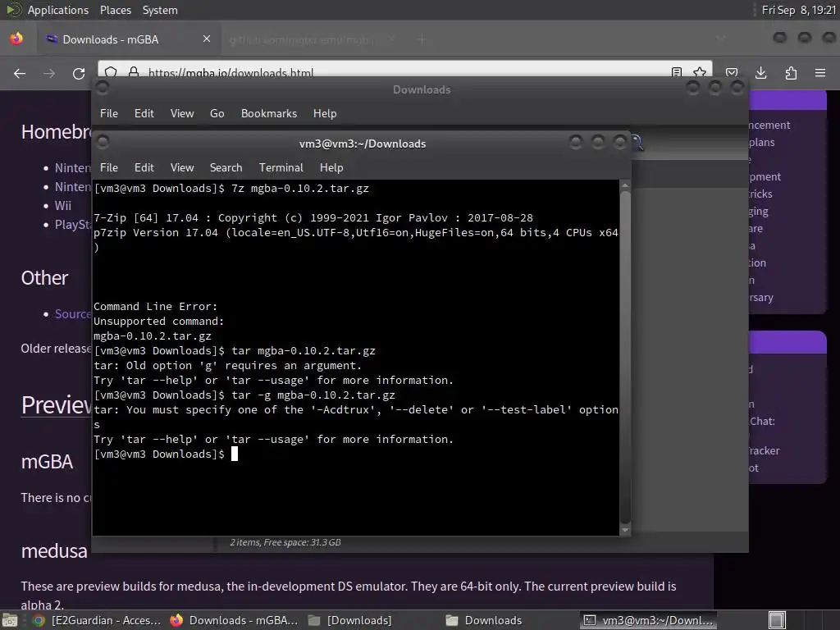The height and width of the screenshot is (630, 840).
Task: Open the Firefox downloads panel
Action: tap(760, 73)
